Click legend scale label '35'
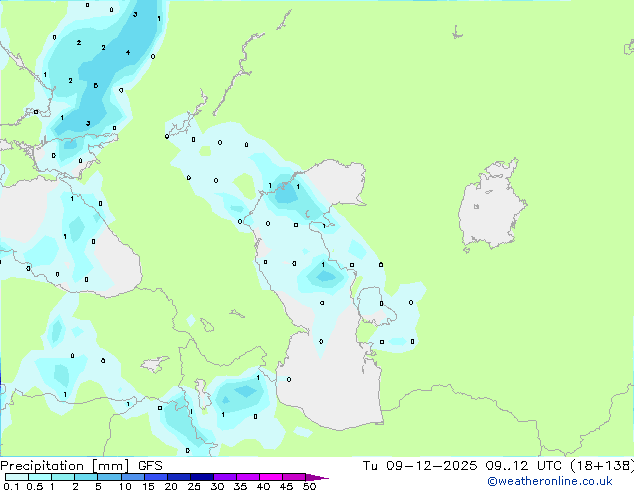The height and width of the screenshot is (490, 634). coord(240,486)
